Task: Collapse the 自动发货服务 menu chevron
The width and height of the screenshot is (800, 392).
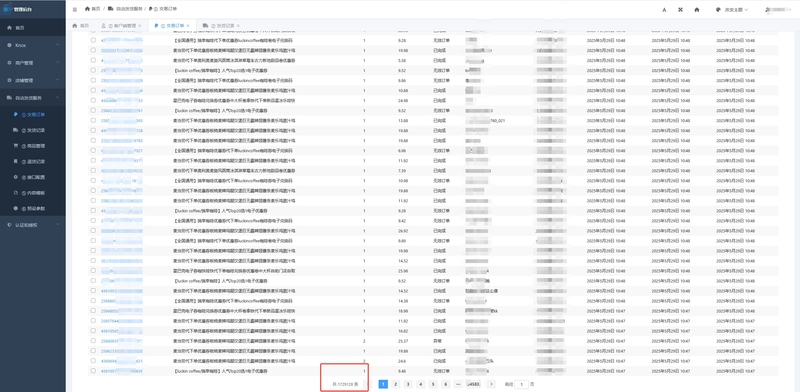Action: (58, 97)
